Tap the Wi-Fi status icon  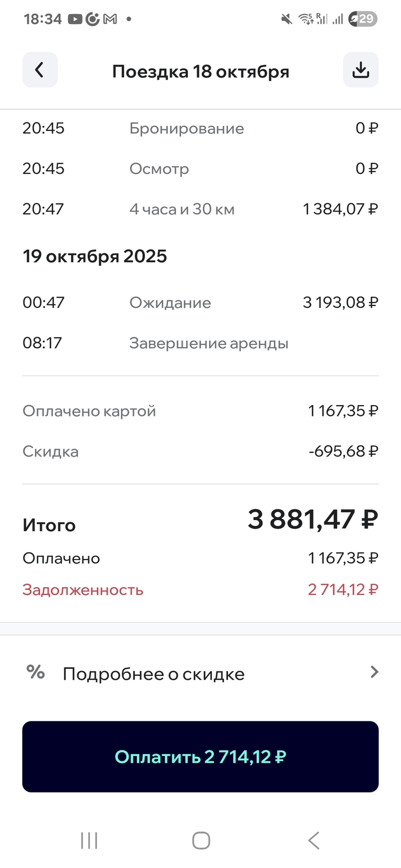(305, 19)
